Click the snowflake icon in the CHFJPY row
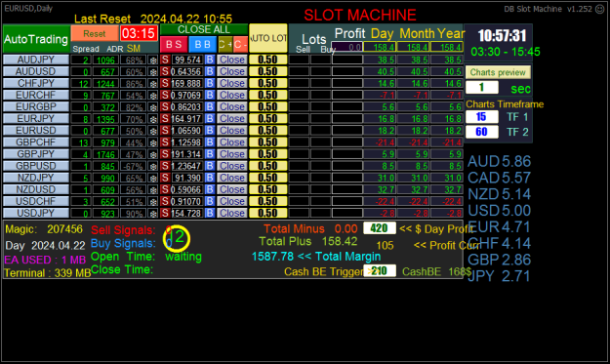Viewport: 610px width, 364px height. [153, 83]
